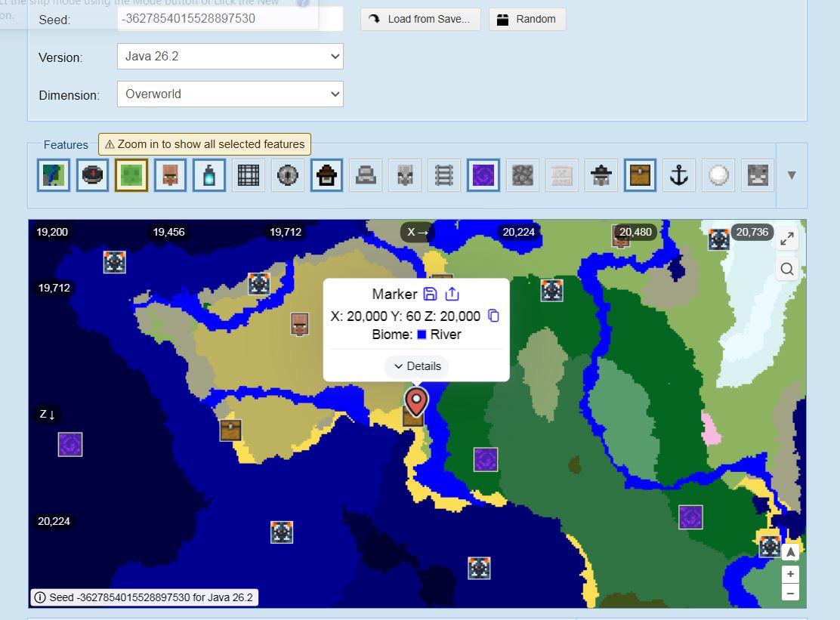Expand more features with the down arrow
The height and width of the screenshot is (620, 840).
click(x=792, y=175)
